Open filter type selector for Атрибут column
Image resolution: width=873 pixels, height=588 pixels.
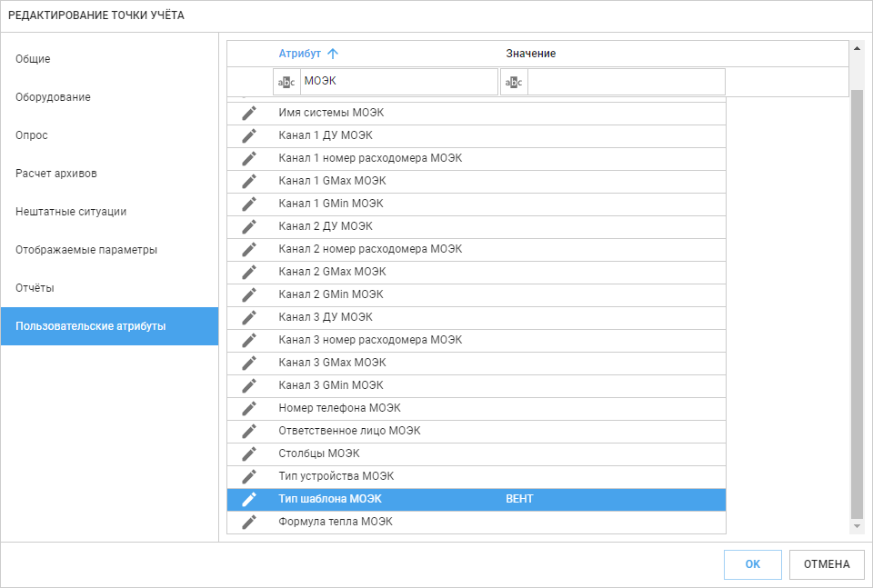(x=286, y=83)
